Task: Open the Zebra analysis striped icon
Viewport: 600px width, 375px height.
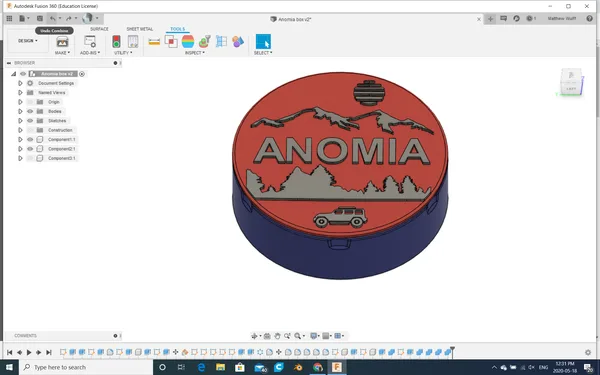Action: click(x=188, y=42)
